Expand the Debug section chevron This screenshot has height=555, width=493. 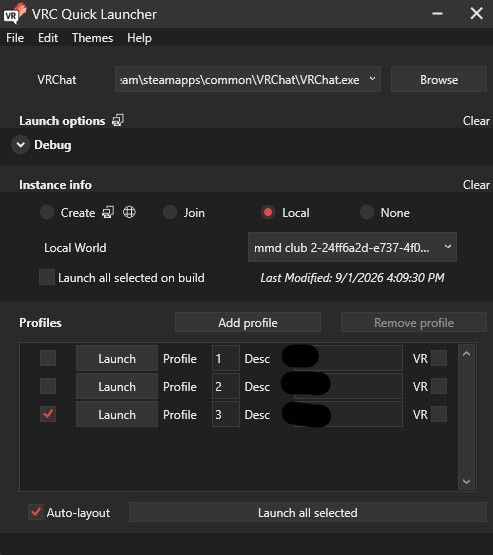(x=21, y=145)
